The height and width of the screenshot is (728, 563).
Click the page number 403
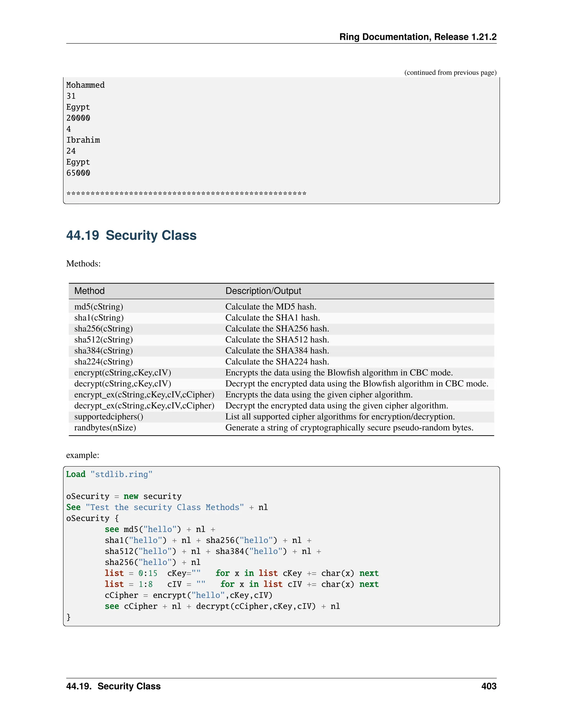[489, 686]
